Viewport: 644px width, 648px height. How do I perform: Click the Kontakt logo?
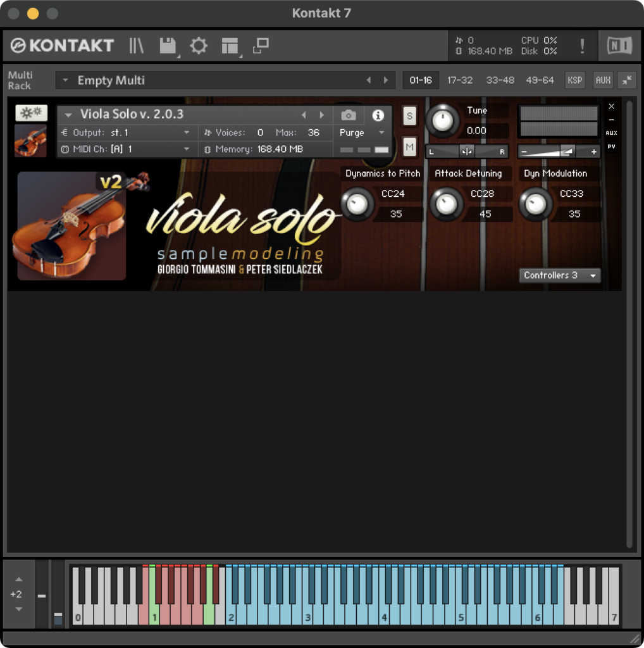[62, 46]
